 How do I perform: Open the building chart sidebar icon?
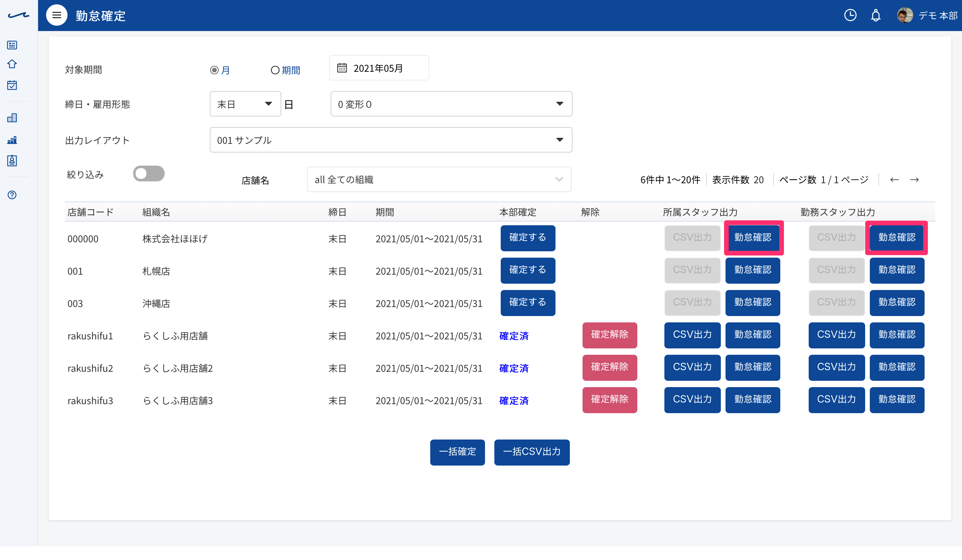click(12, 117)
